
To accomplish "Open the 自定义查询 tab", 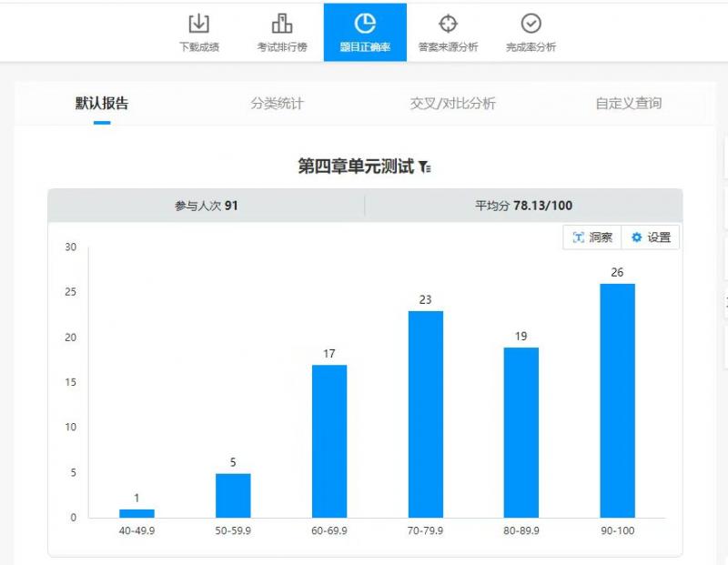I will click(x=628, y=104).
